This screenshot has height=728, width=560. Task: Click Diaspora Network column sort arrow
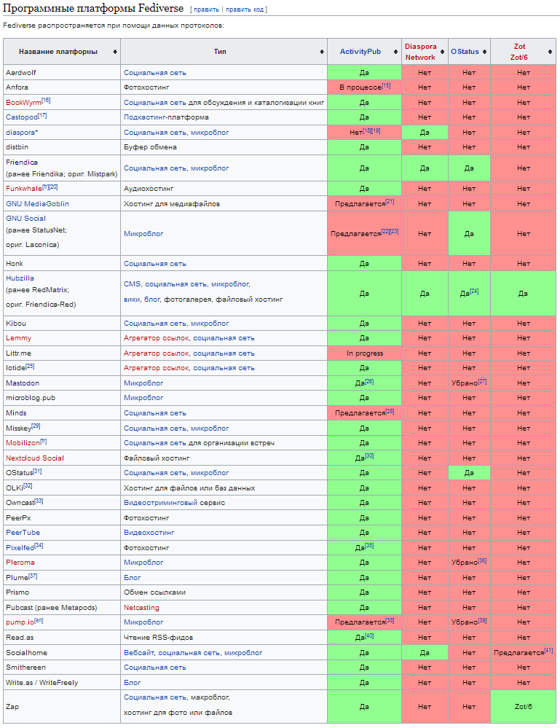[442, 52]
